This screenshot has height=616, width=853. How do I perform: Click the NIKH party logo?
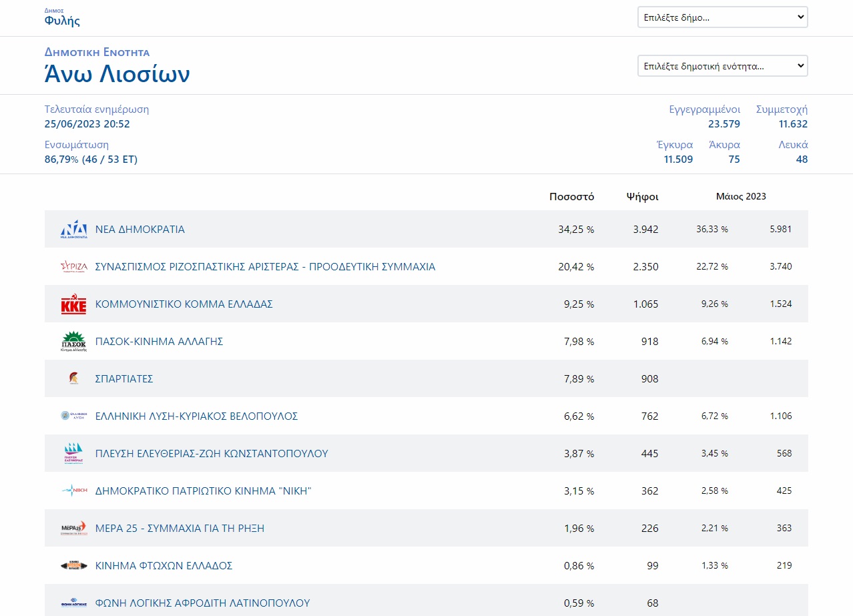click(74, 491)
